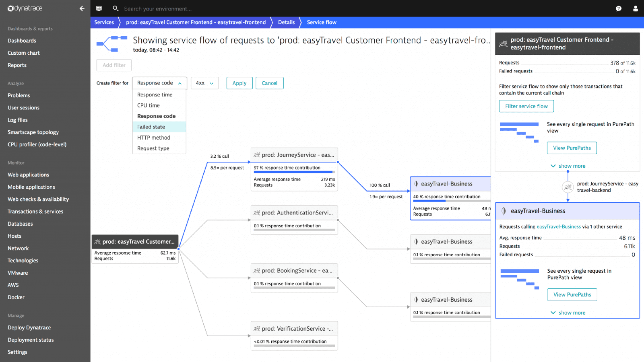Select CPU time filter option
The height and width of the screenshot is (362, 644).
coord(159,105)
